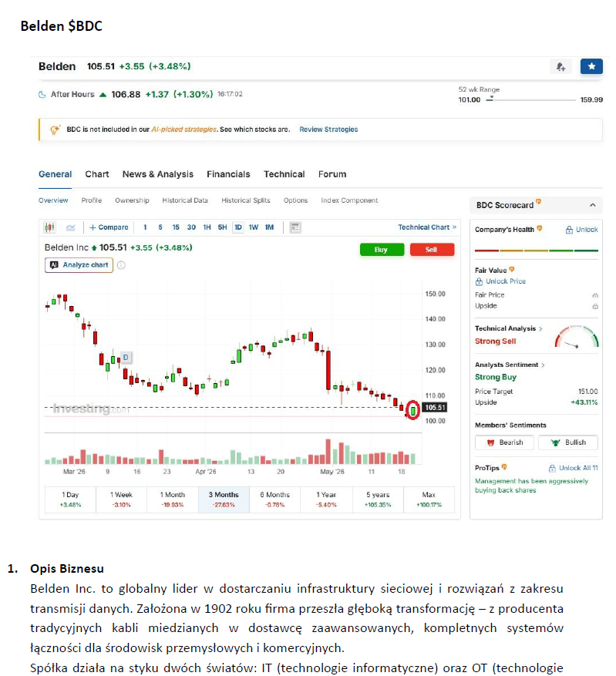
Task: Select the 3 Months performance range
Action: pyautogui.click(x=224, y=499)
